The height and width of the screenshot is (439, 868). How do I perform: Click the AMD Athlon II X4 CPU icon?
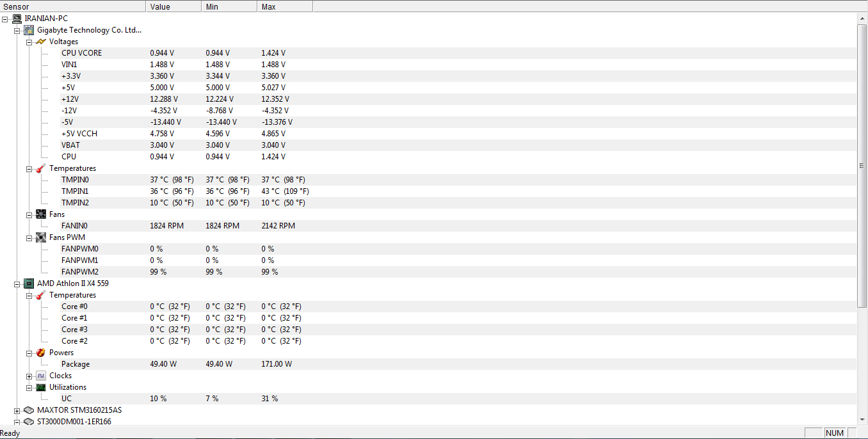tap(29, 283)
